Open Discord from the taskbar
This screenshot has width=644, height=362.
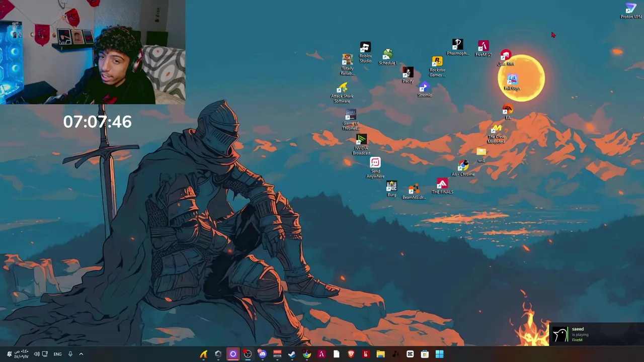(262, 354)
